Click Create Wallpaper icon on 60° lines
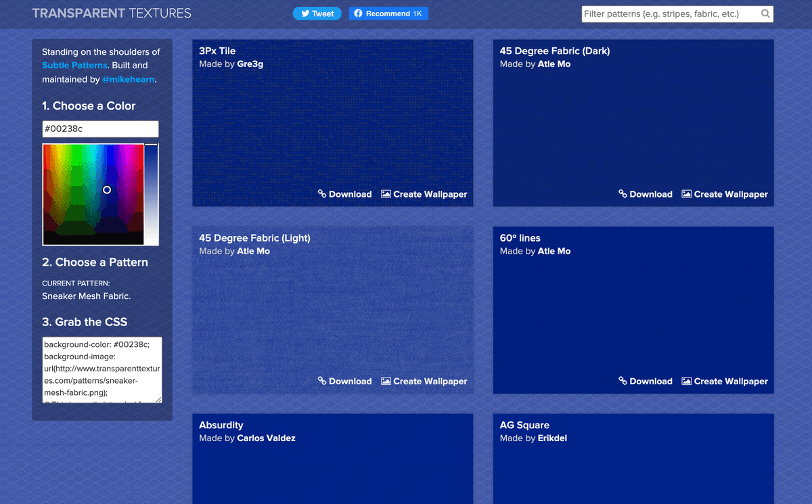812x504 pixels. pos(686,381)
